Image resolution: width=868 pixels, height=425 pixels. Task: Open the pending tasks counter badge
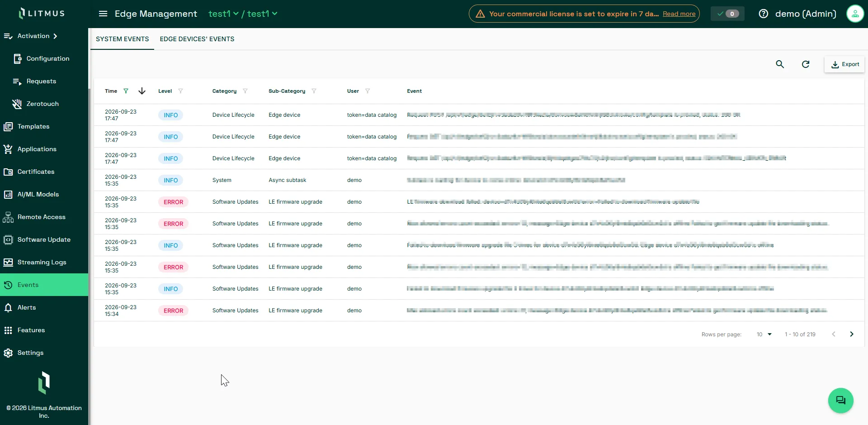pyautogui.click(x=728, y=14)
